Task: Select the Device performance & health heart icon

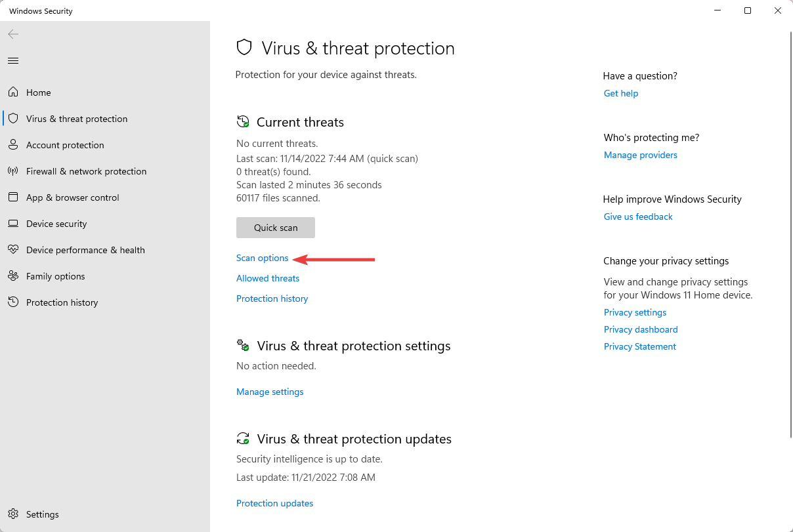Action: pos(13,250)
